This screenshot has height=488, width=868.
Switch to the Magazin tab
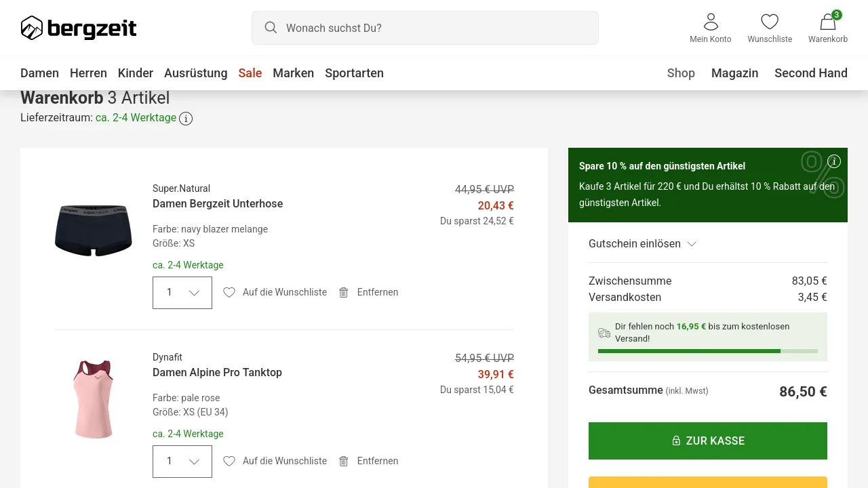click(735, 73)
